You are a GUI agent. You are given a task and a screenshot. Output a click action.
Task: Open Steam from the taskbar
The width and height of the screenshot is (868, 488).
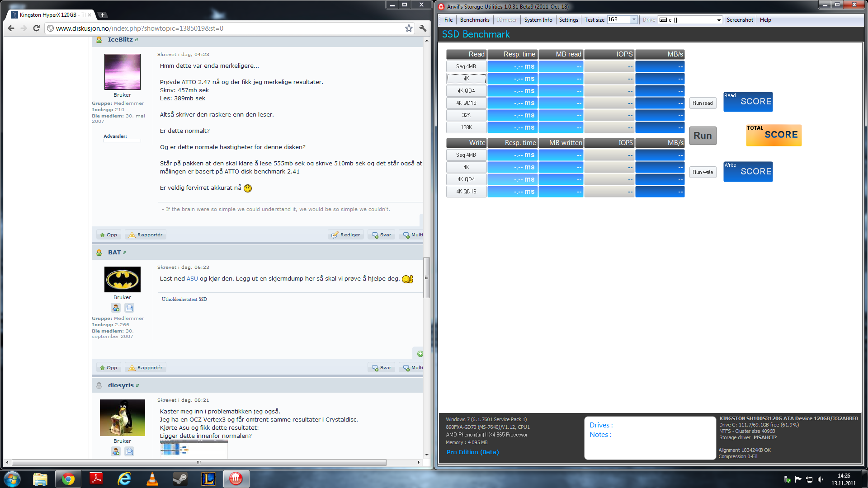[x=180, y=479]
